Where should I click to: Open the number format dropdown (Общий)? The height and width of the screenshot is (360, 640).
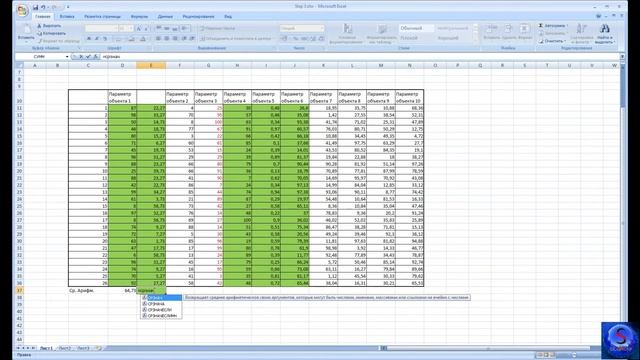pyautogui.click(x=322, y=29)
